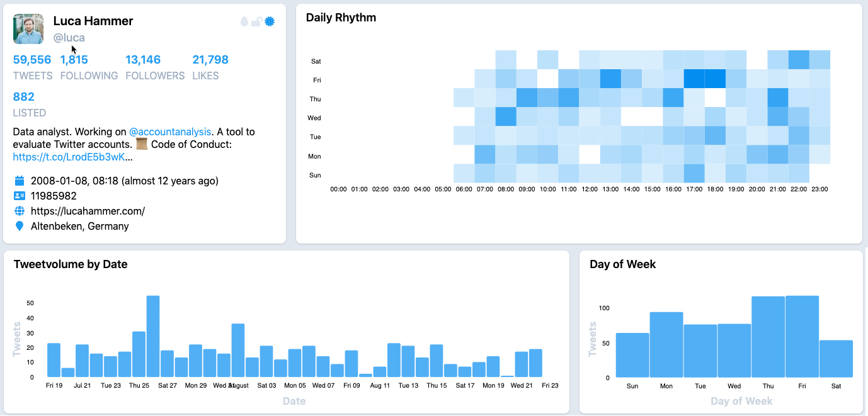Click the Thursday 11:00 heatmap cell
Screen dimensions: 868x416
pos(568,98)
